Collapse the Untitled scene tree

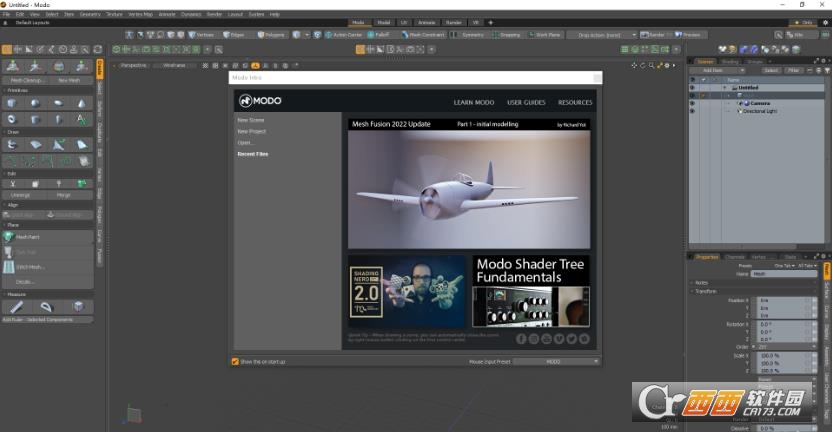725,88
